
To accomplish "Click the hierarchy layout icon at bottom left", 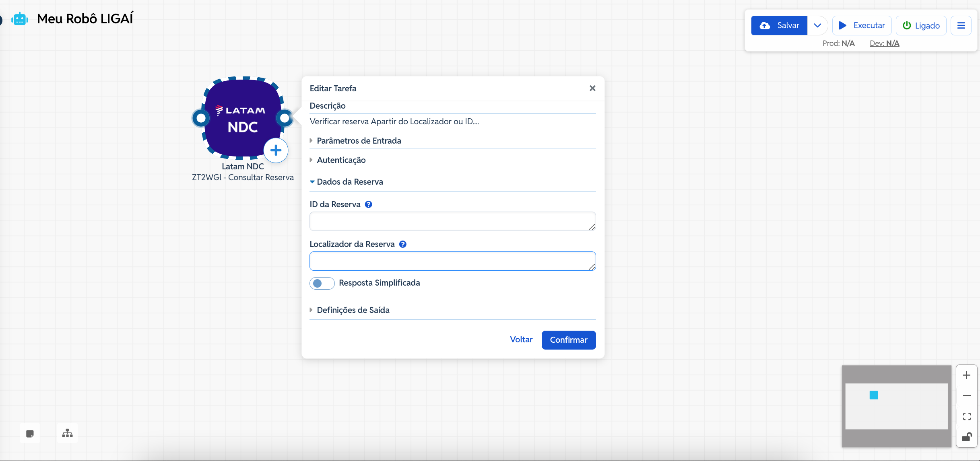I will click(67, 433).
